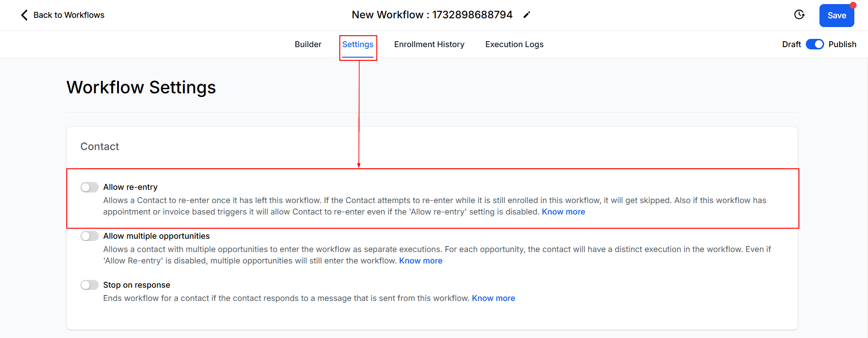This screenshot has width=868, height=338.
Task: Go to the Execution Logs tab
Action: click(x=514, y=44)
